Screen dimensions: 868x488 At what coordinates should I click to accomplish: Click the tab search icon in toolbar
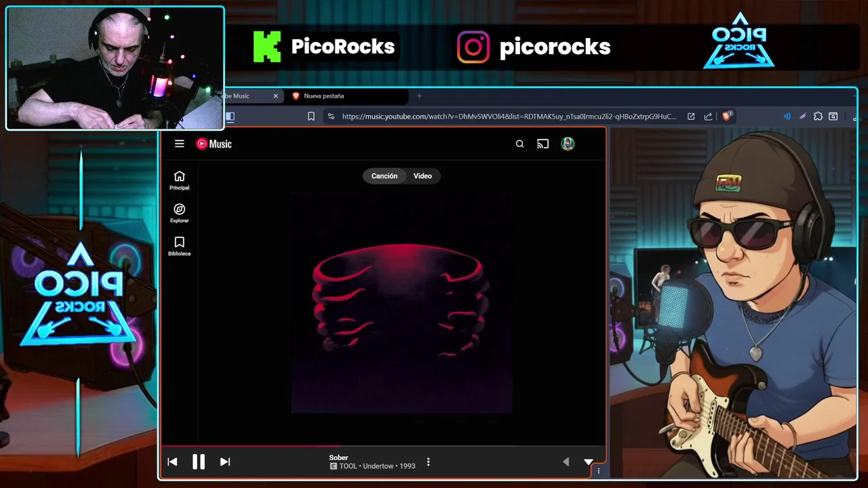833,117
